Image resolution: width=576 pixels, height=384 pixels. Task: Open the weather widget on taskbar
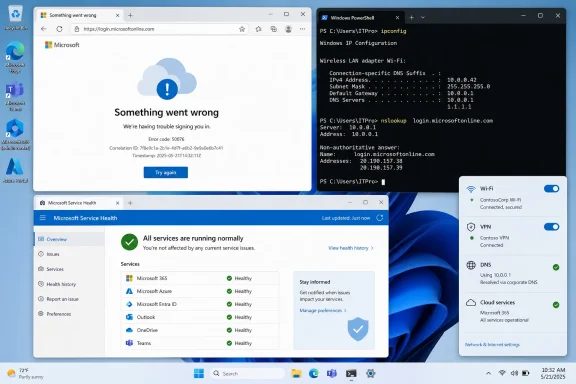coord(25,373)
